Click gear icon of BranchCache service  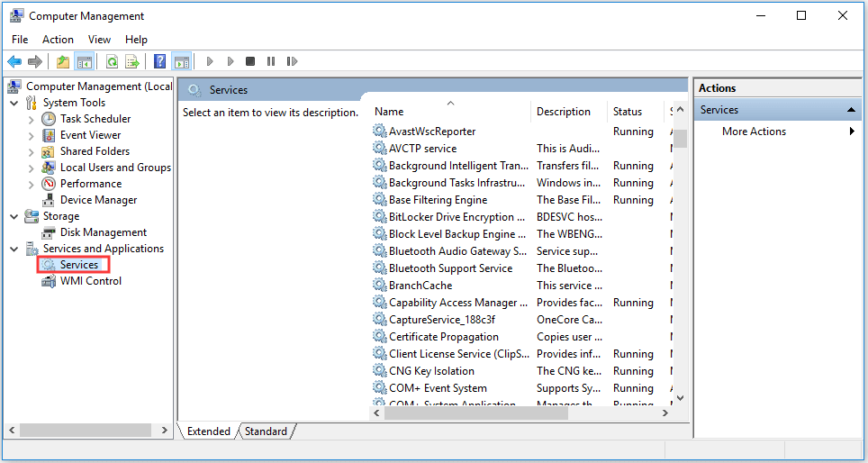(x=379, y=286)
